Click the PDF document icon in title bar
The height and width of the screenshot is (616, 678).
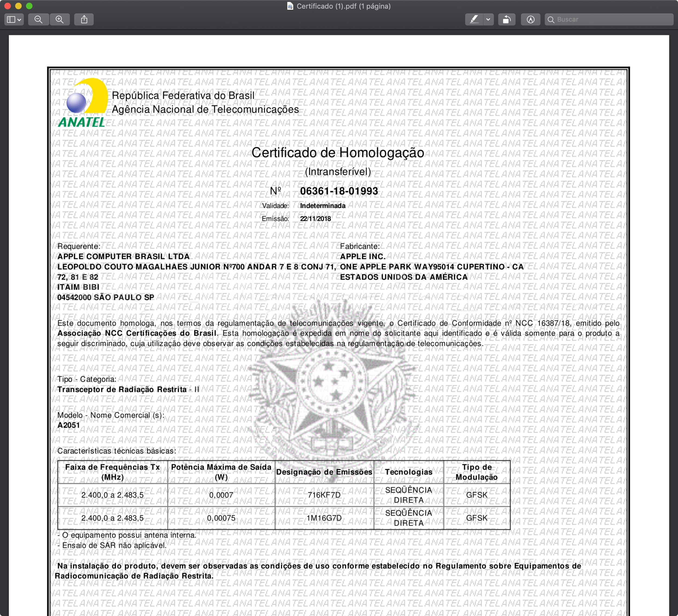(x=290, y=6)
